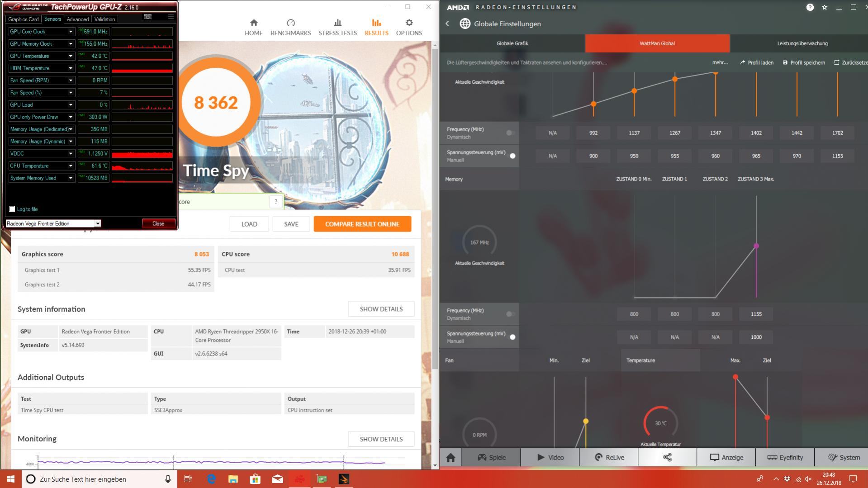The width and height of the screenshot is (868, 488).
Task: Expand GPU Memory Clock sensor dropdown
Action: point(71,44)
